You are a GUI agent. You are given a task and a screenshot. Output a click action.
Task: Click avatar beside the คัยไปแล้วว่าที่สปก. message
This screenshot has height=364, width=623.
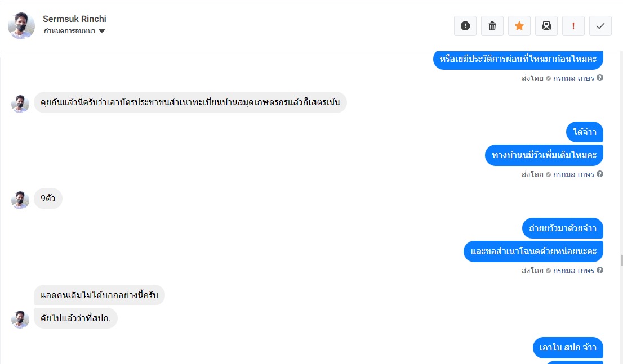click(x=20, y=319)
